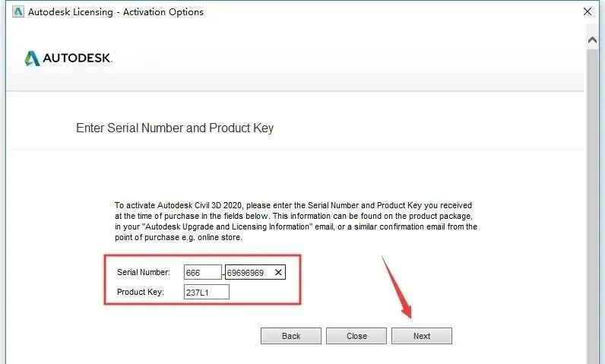This screenshot has width=605, height=364.
Task: Click the 'Product Key:' label
Action: pyautogui.click(x=141, y=292)
